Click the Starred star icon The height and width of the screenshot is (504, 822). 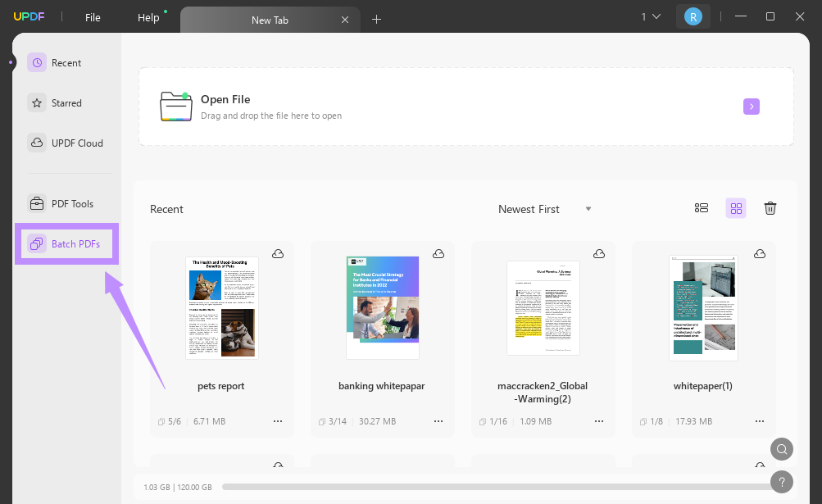tap(36, 102)
